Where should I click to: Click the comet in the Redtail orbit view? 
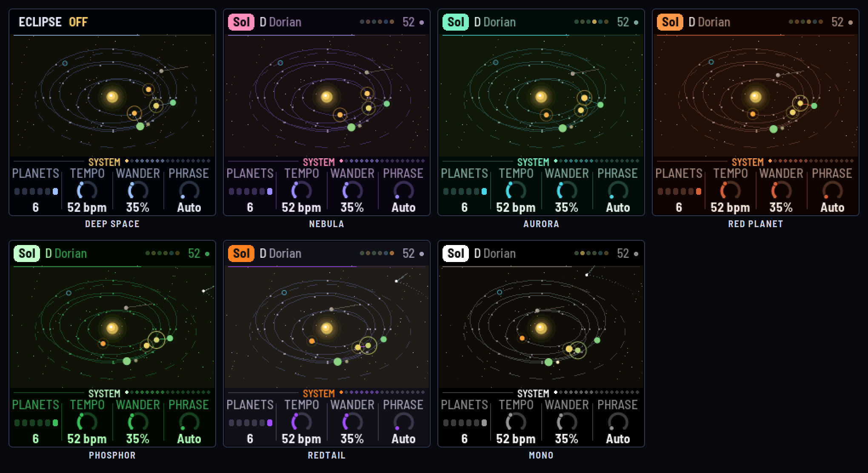pyautogui.click(x=397, y=281)
